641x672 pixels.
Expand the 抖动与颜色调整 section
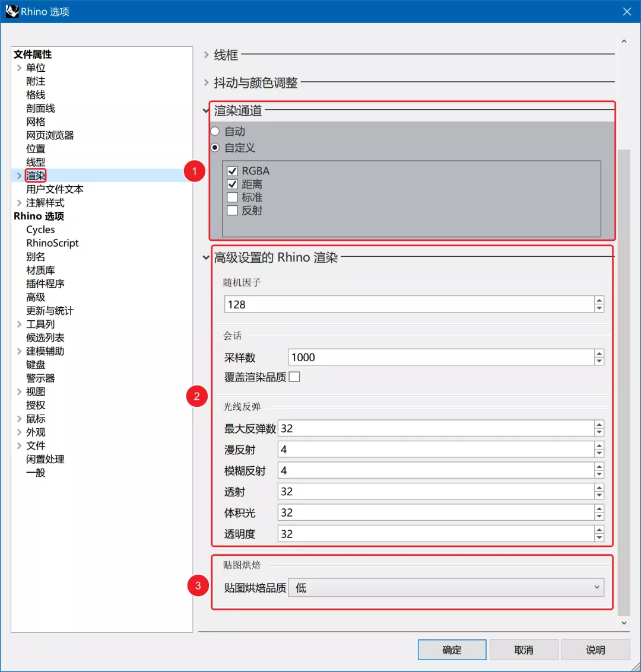click(x=207, y=82)
